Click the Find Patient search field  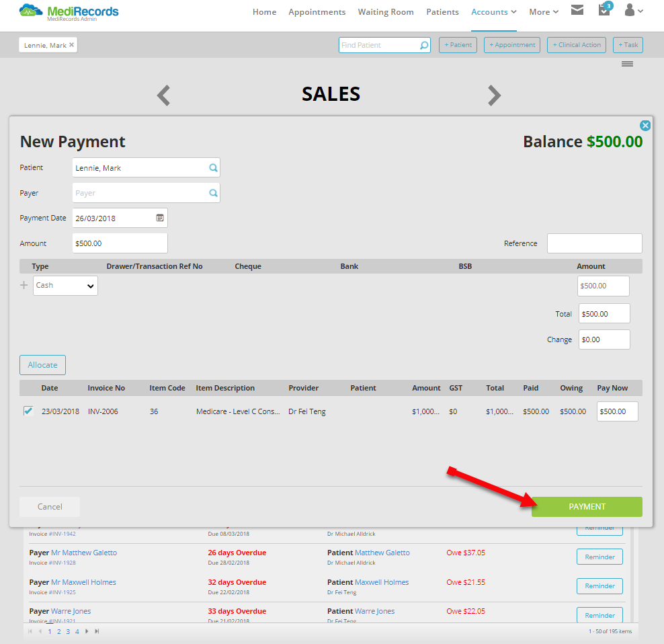click(384, 45)
